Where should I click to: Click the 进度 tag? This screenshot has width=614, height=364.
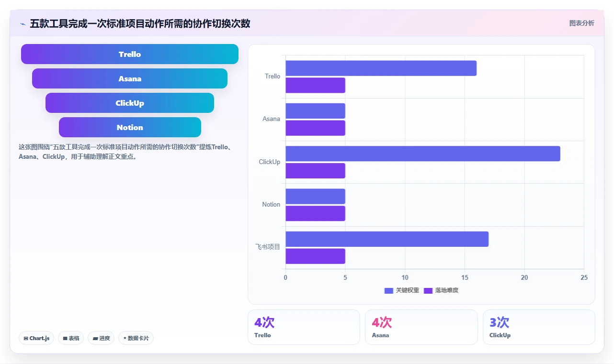pyautogui.click(x=101, y=338)
